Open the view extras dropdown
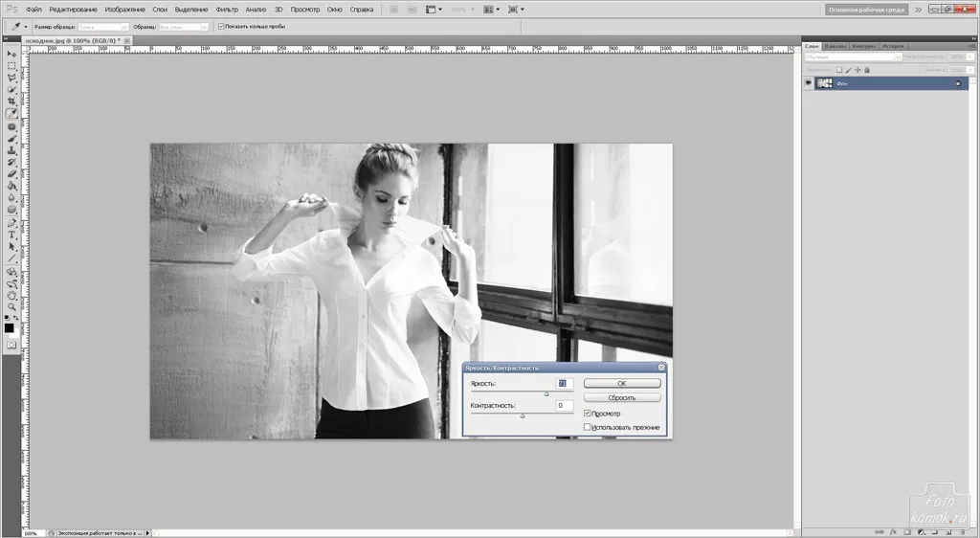Viewport: 980px width, 538px height. tap(434, 10)
